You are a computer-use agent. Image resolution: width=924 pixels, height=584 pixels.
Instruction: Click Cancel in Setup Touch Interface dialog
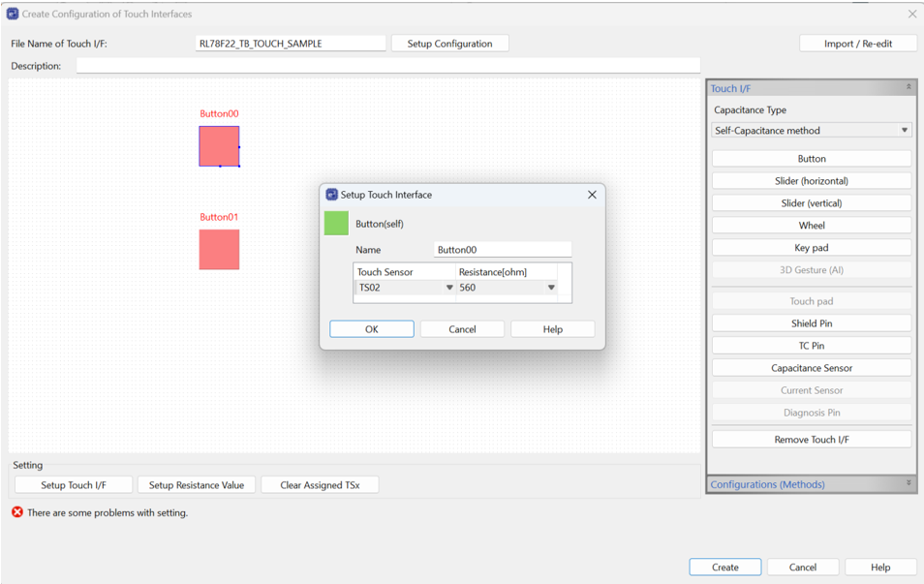(x=462, y=329)
